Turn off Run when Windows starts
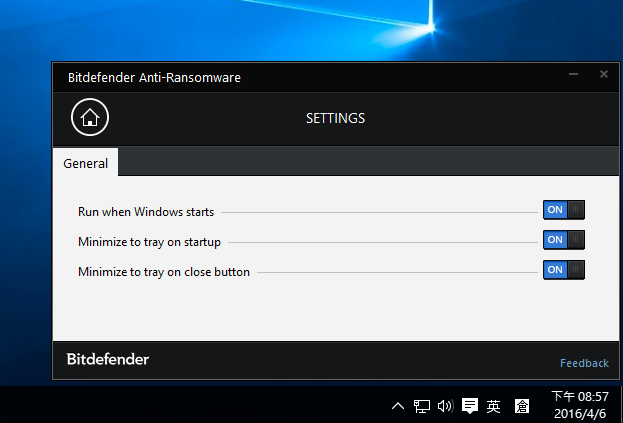Viewport: 623px width, 423px height. click(x=564, y=210)
